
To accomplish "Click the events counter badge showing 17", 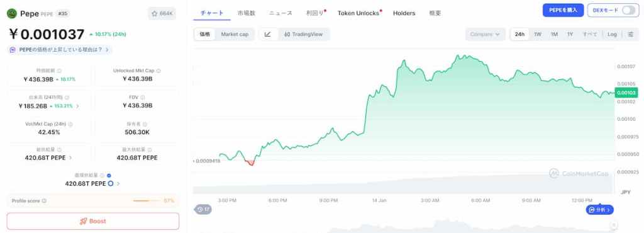I will pyautogui.click(x=203, y=209).
